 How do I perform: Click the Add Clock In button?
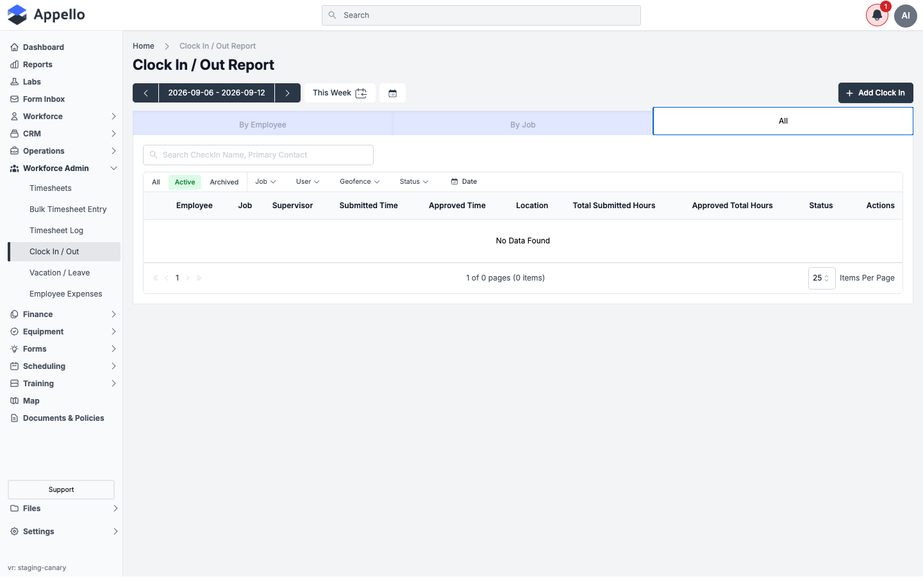click(x=876, y=93)
